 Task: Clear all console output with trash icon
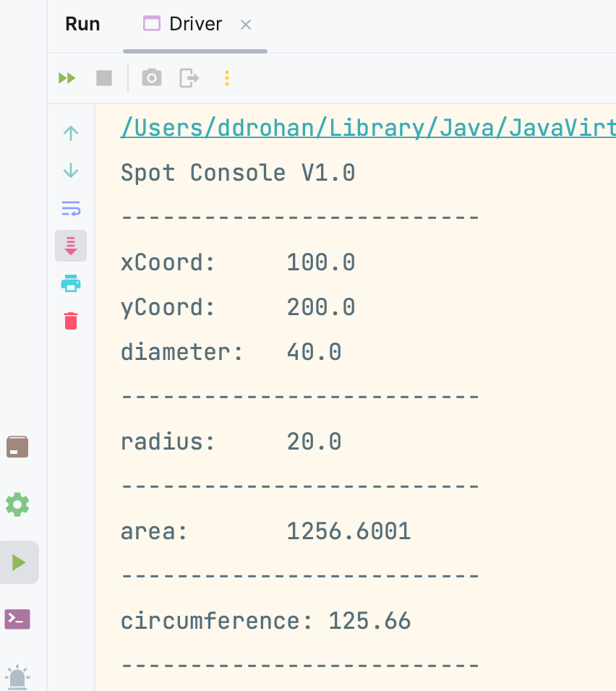(71, 320)
